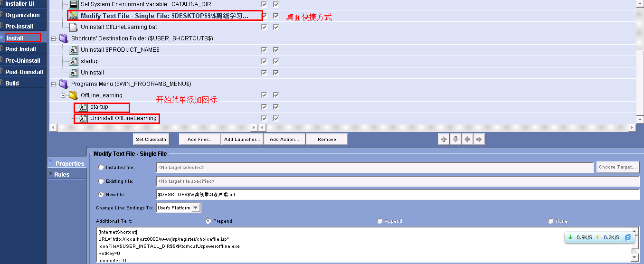
Task: Click the Add Launcher... button
Action: coord(242,139)
